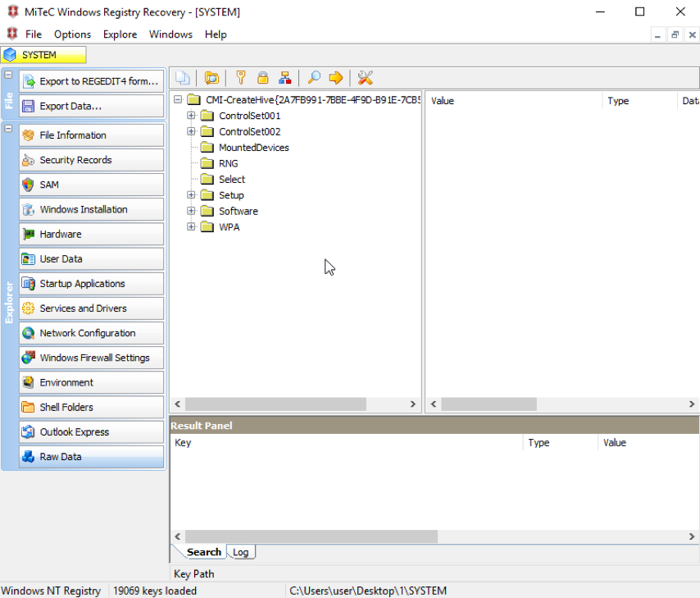Click the C:\Users\user\Desktop\1\SYSTEM status path
This screenshot has height=598, width=700.
368,591
